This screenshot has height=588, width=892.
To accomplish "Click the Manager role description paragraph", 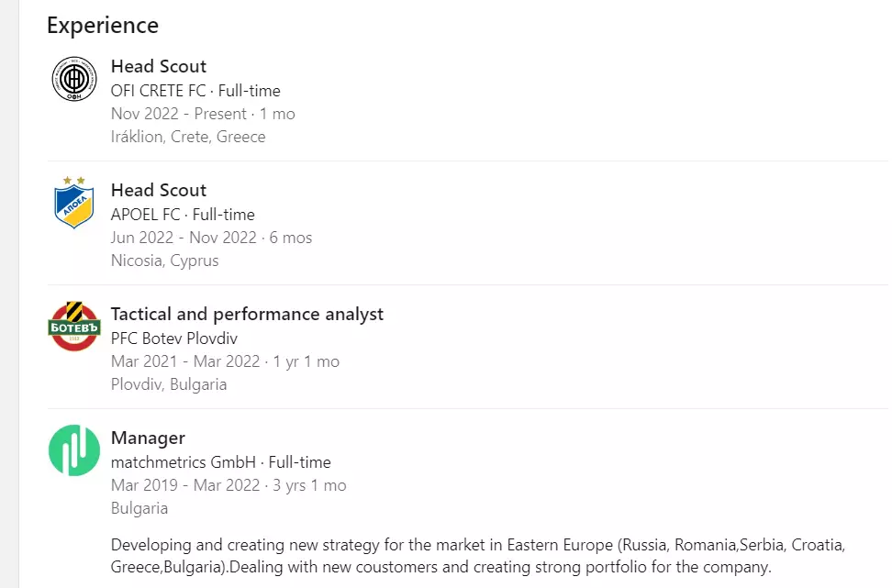I will [x=478, y=556].
